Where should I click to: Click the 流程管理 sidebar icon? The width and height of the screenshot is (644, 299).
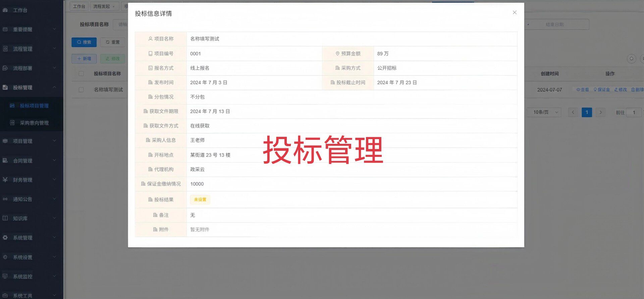[5, 49]
